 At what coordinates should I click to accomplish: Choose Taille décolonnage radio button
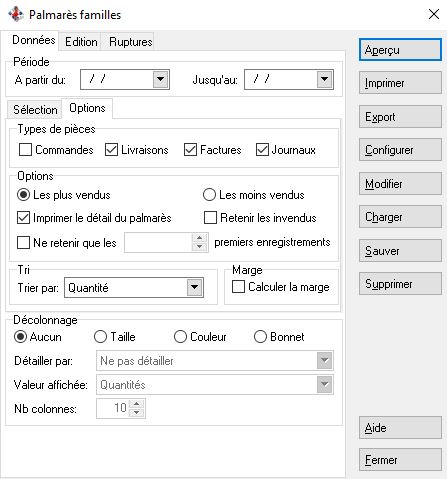click(100, 337)
